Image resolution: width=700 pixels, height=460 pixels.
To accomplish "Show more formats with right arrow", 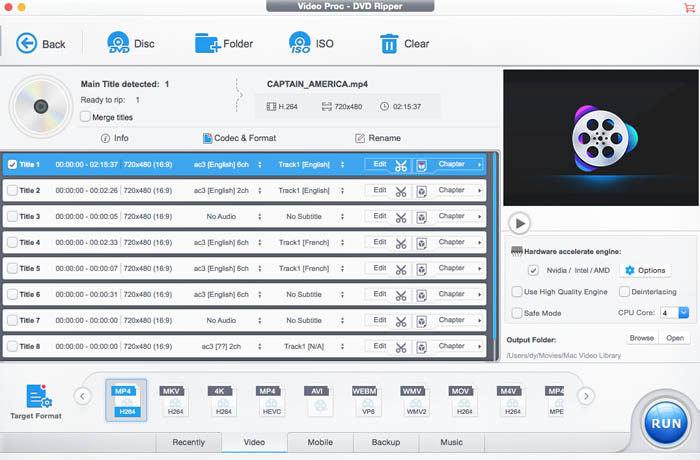I will (x=586, y=396).
